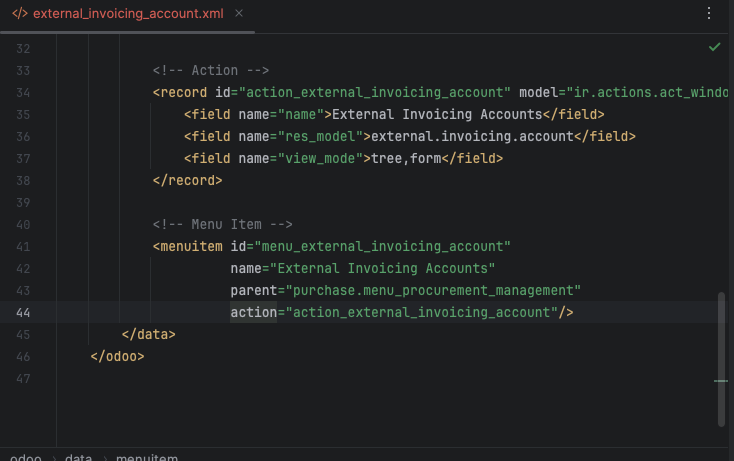Click 'purchase.menu_procurement_management' parent value

click(433, 291)
